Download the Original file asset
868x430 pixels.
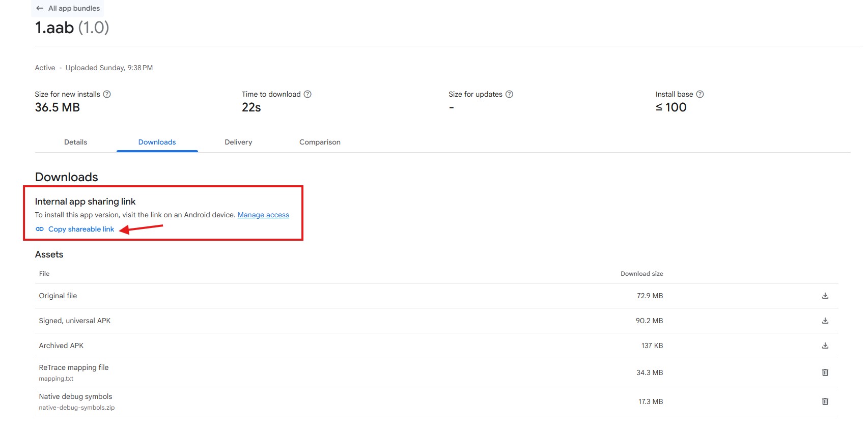pos(825,296)
